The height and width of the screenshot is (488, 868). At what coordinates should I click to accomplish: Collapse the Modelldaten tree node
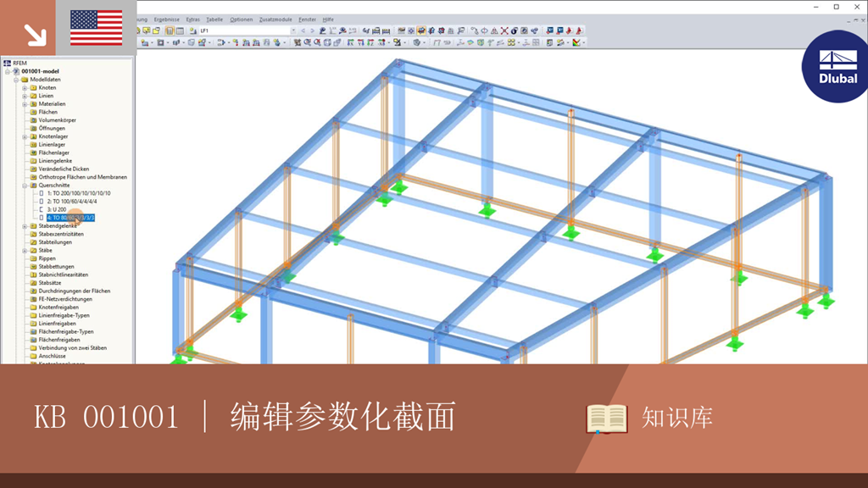16,80
